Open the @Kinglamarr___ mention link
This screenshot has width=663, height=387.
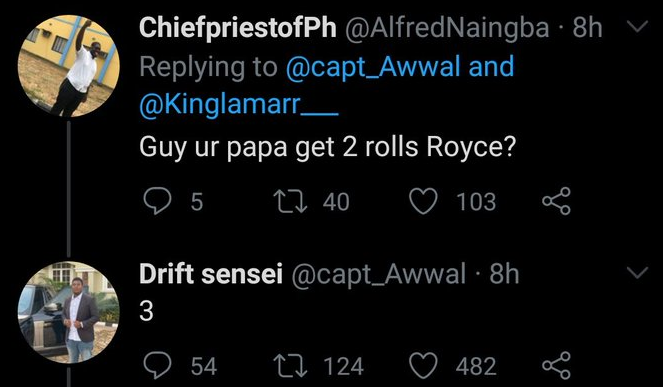[x=239, y=104]
